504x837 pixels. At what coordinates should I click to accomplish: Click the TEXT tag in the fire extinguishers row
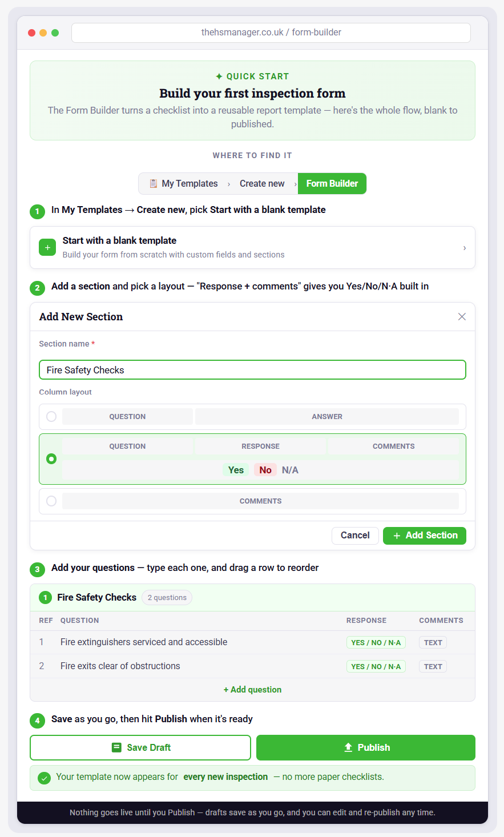[x=433, y=642]
